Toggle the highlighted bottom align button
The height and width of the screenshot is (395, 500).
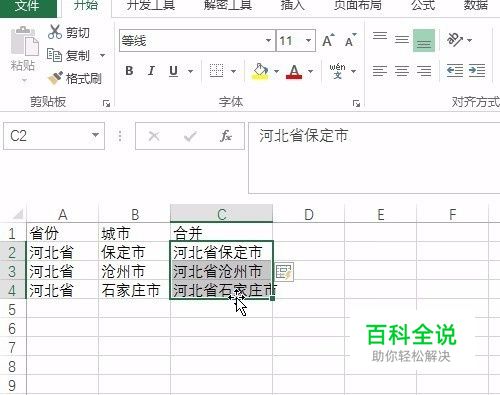[424, 41]
